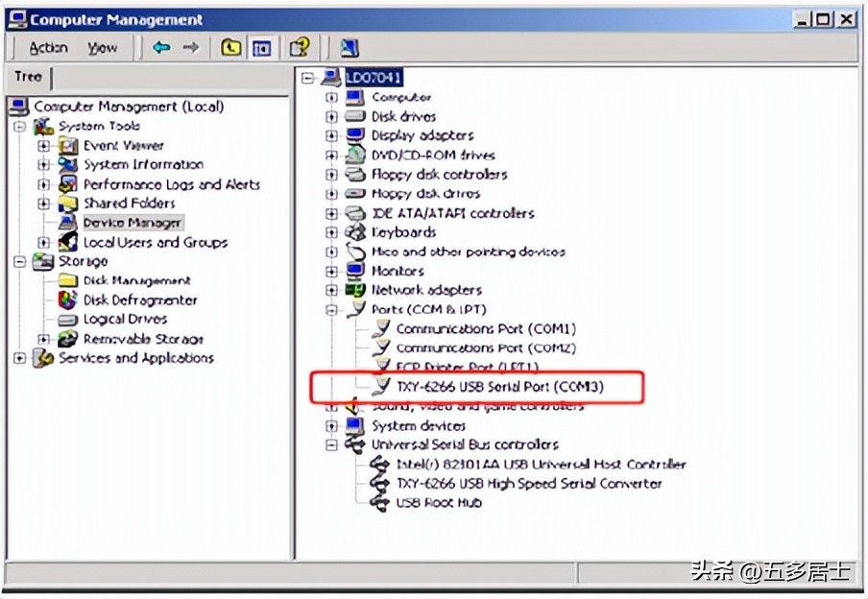Collapse the Storage node
Image resolution: width=868 pixels, height=599 pixels.
(20, 261)
